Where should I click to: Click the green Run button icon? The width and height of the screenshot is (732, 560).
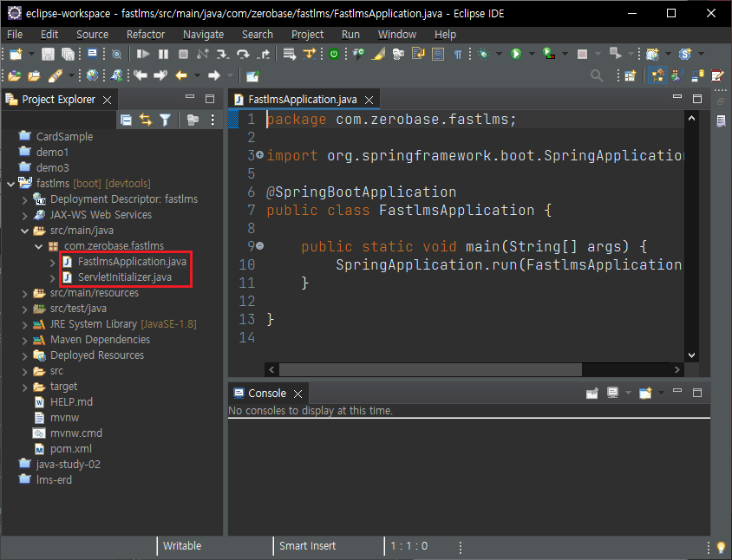pyautogui.click(x=516, y=54)
